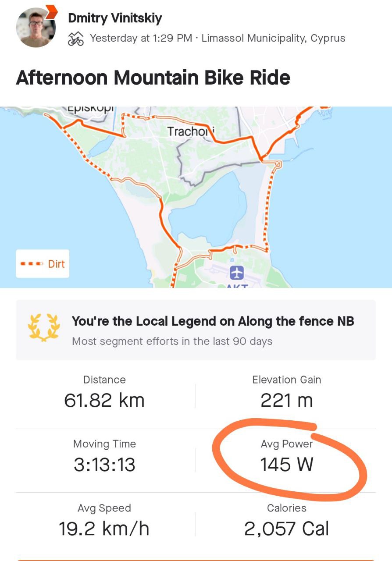Click the salt lake in the map center
This screenshot has width=392, height=561.
[206, 210]
